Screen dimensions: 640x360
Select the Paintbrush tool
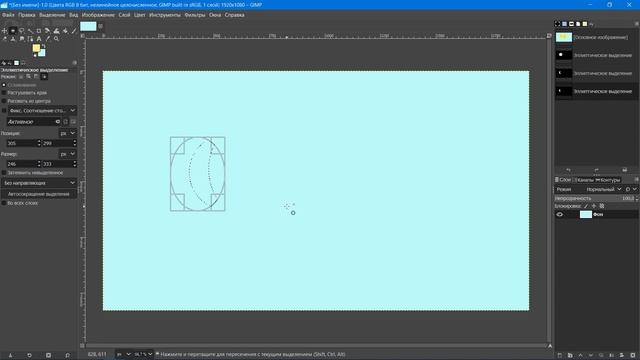pos(74,31)
